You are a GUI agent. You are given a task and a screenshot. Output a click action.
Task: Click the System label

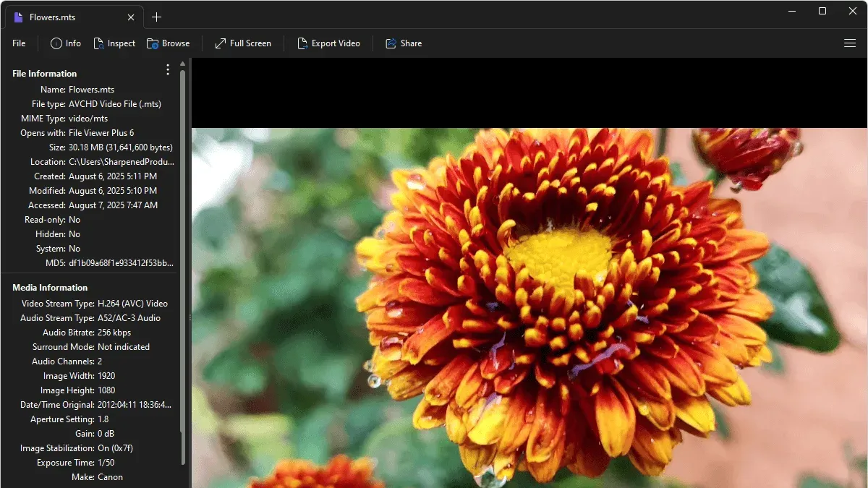pyautogui.click(x=51, y=249)
